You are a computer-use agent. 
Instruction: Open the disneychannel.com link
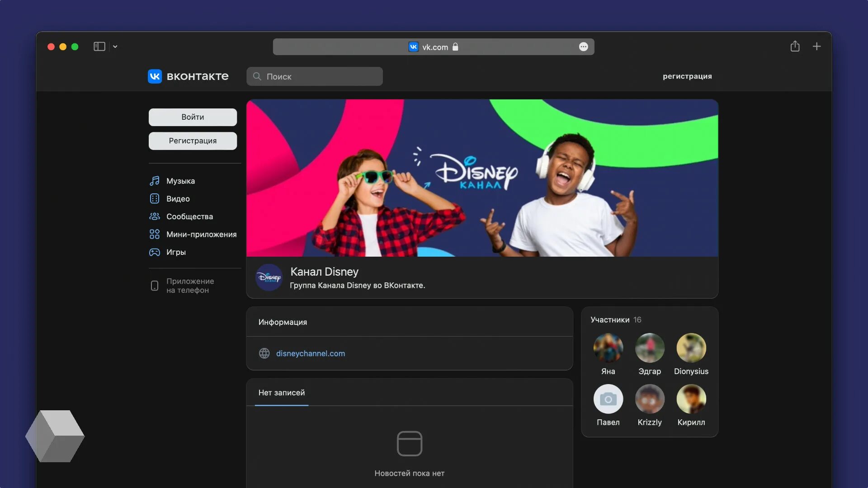311,353
